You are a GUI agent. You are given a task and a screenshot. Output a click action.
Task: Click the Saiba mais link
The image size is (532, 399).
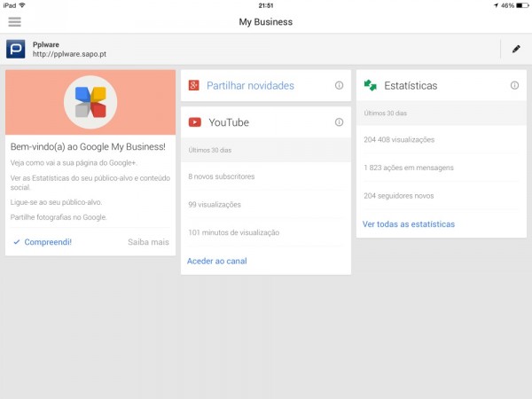pyautogui.click(x=148, y=242)
